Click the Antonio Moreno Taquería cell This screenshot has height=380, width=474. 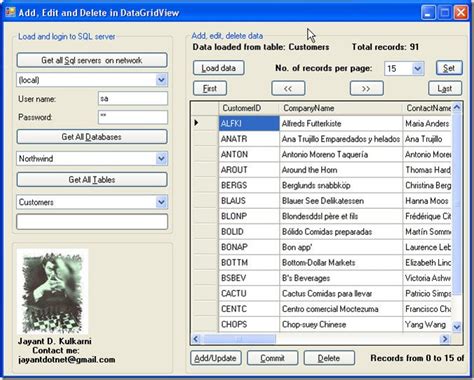(x=341, y=154)
